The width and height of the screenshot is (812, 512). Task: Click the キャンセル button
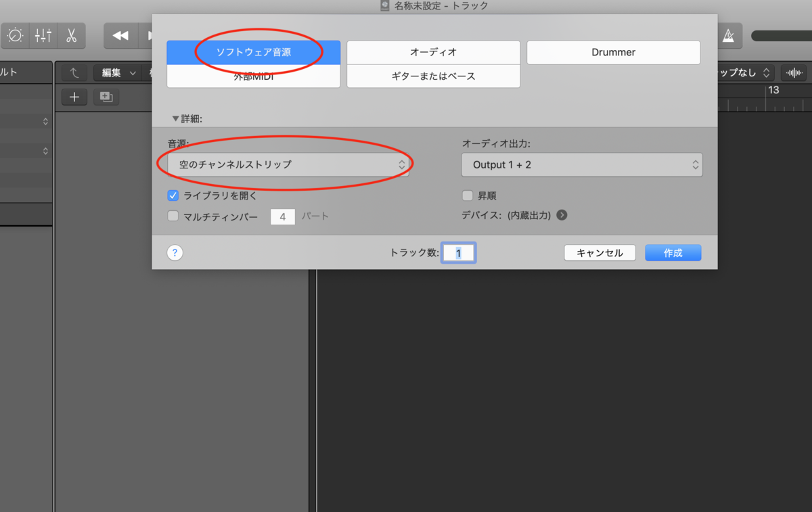(x=600, y=253)
